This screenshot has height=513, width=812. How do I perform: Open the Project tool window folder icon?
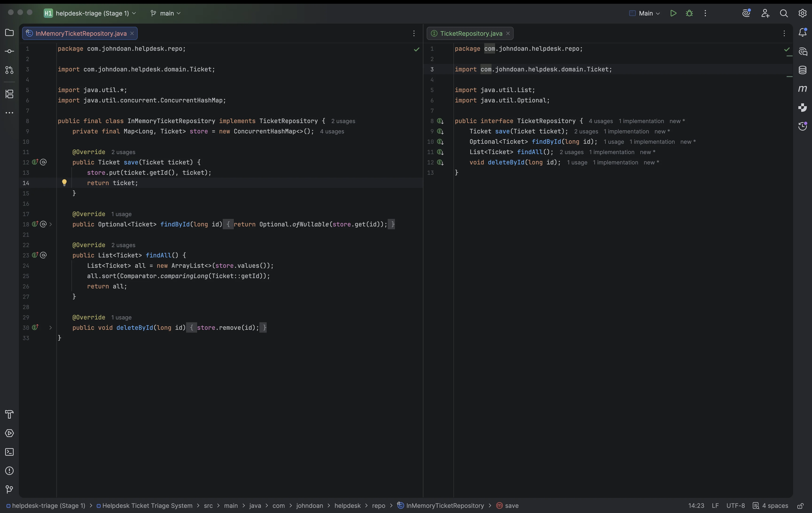9,33
